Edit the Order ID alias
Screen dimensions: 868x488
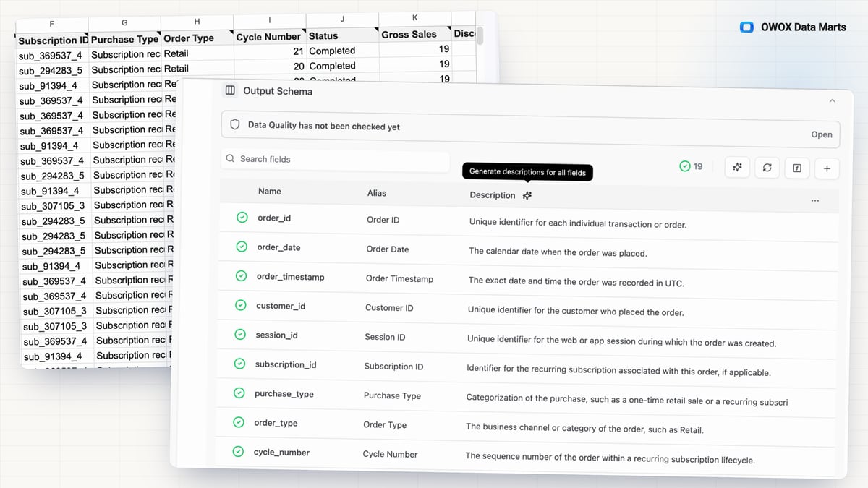pyautogui.click(x=383, y=220)
